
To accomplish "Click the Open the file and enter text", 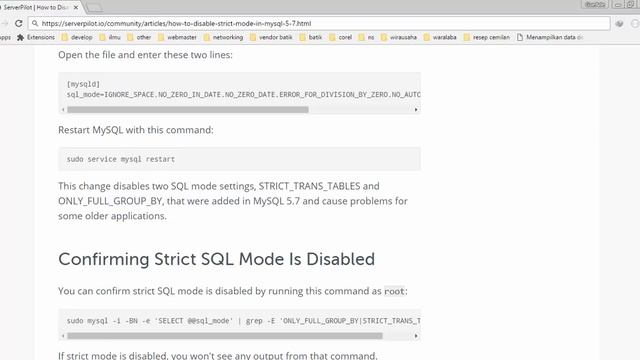I will 145,55.
